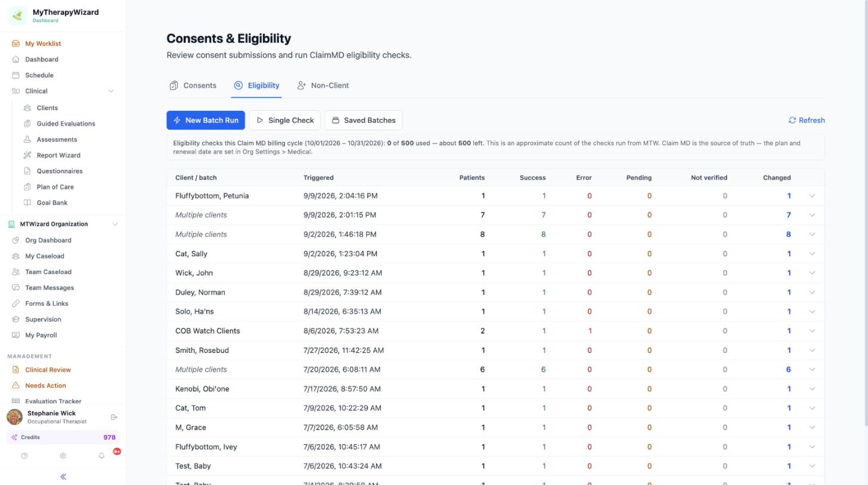Screen dimensions: 868x485
Task: Open Clinical Review in Management
Action: pos(48,370)
